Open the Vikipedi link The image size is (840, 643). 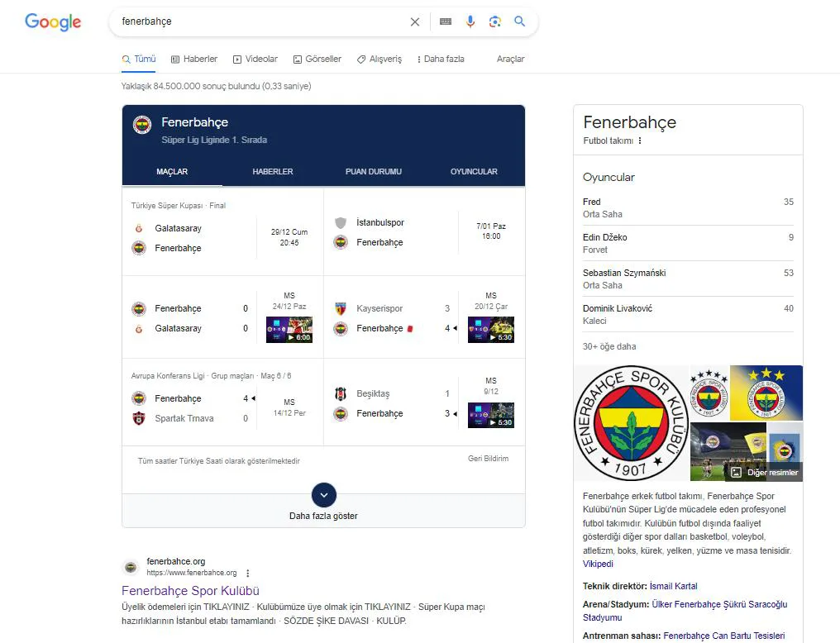(598, 564)
